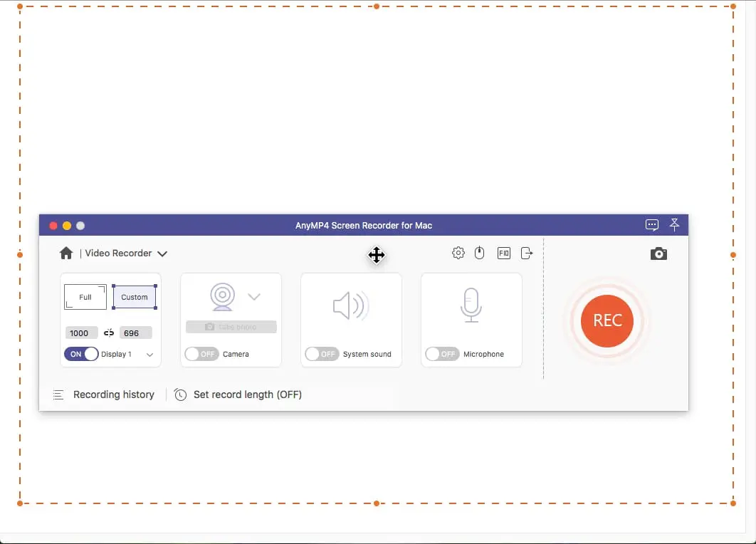Screen dimensions: 756x544
Task: Expand the camera source dropdown
Action: tap(254, 296)
